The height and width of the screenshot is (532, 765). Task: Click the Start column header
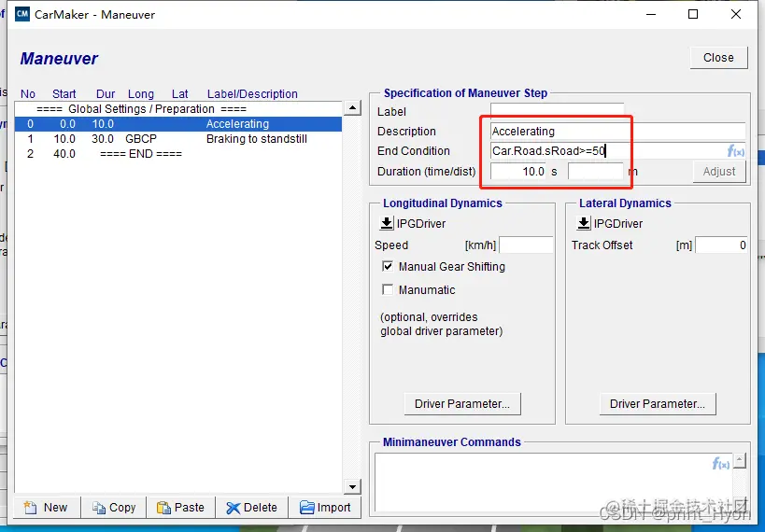pos(64,93)
